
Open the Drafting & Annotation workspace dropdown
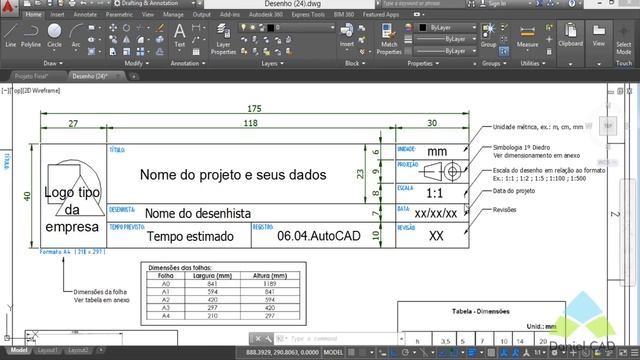coord(154,3)
